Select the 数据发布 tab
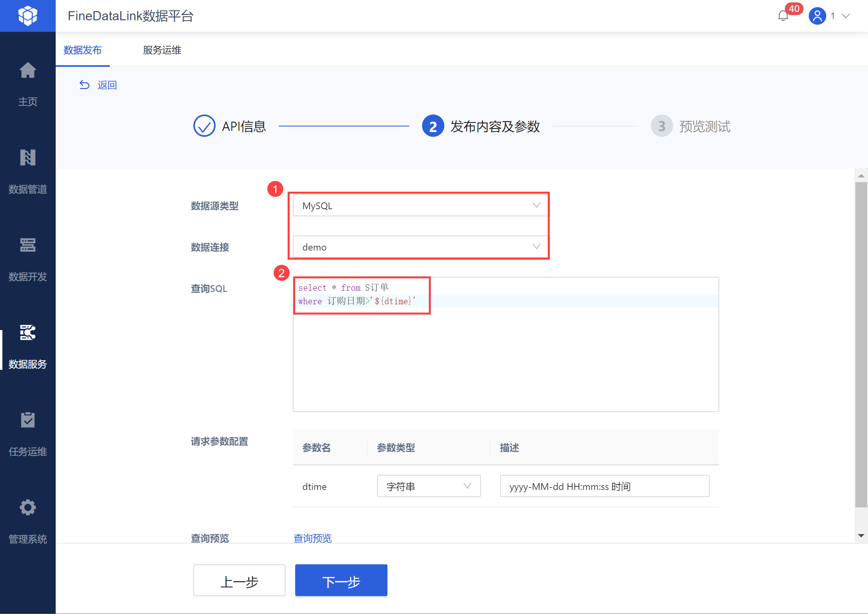Viewport: 868px width, 614px height. (x=83, y=50)
